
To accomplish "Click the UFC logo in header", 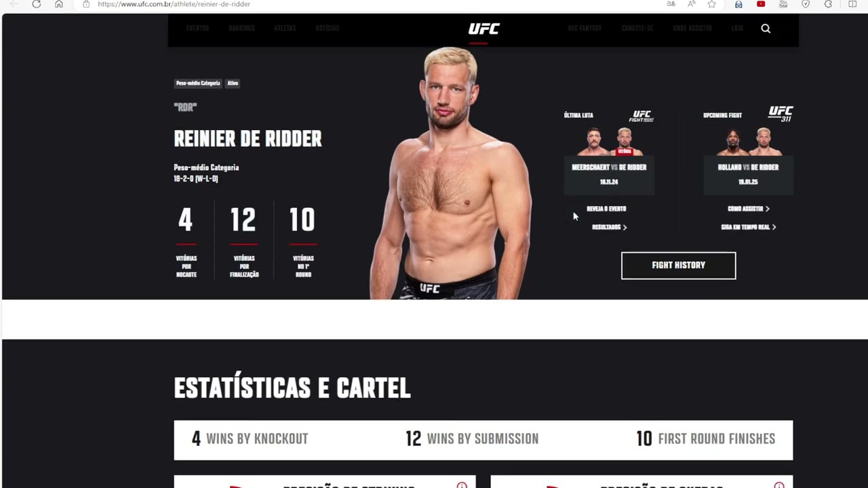I will 484,28.
